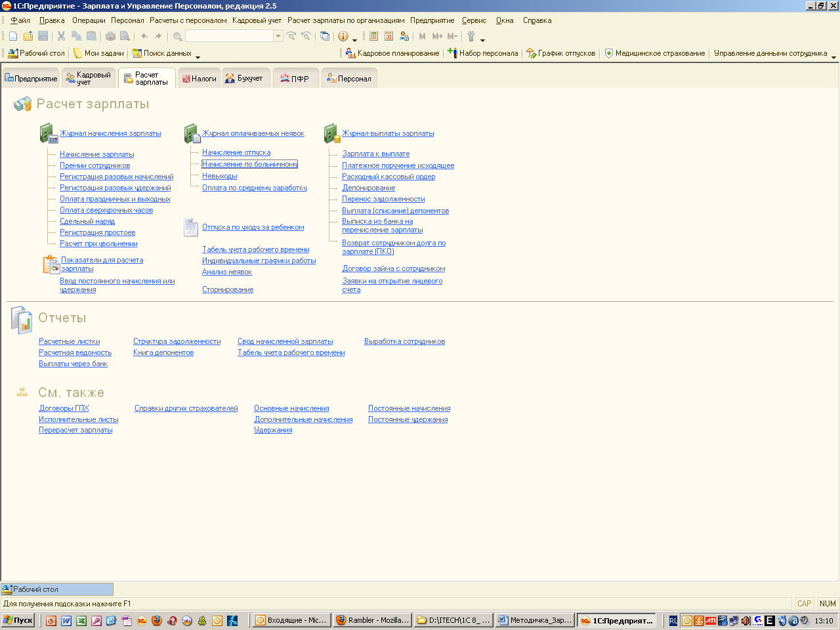The width and height of the screenshot is (840, 630).
Task: Click the Cut scissors toolbar icon
Action: (x=61, y=36)
